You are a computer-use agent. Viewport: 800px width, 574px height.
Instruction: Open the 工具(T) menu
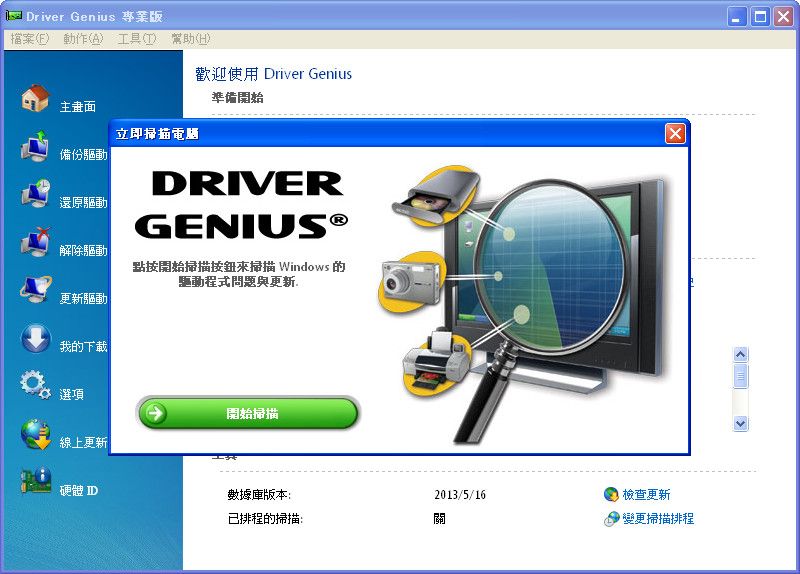136,39
